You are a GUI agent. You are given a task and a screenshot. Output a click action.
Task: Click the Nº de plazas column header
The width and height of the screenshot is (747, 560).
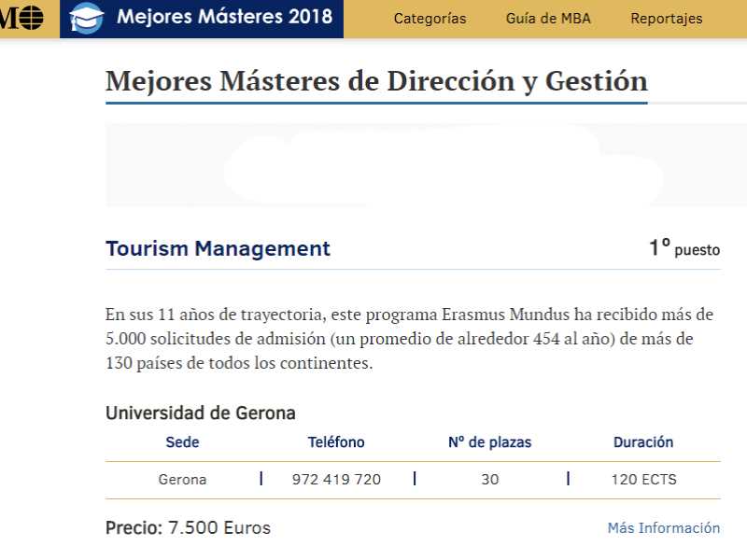coord(489,442)
